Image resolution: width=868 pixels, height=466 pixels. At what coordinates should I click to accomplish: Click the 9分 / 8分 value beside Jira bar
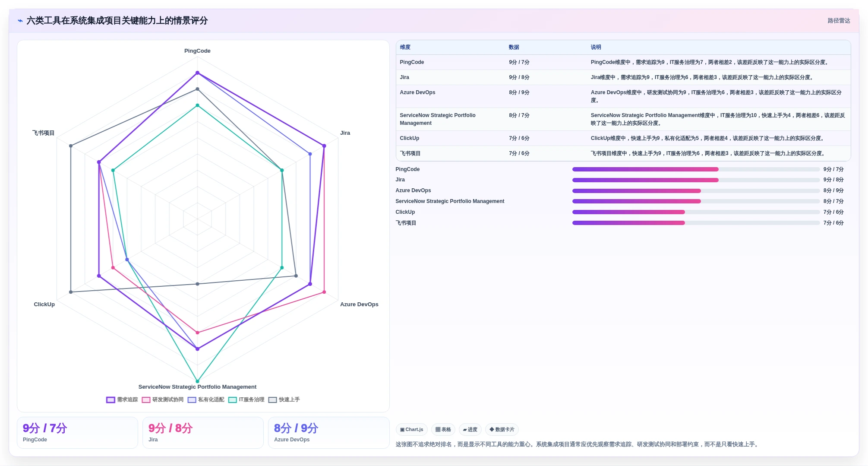point(833,180)
